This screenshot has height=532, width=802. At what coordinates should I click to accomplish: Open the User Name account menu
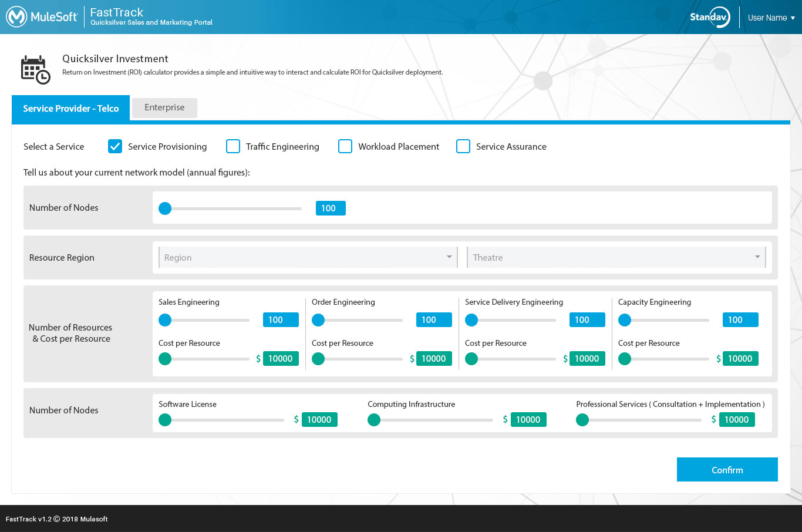tap(771, 18)
